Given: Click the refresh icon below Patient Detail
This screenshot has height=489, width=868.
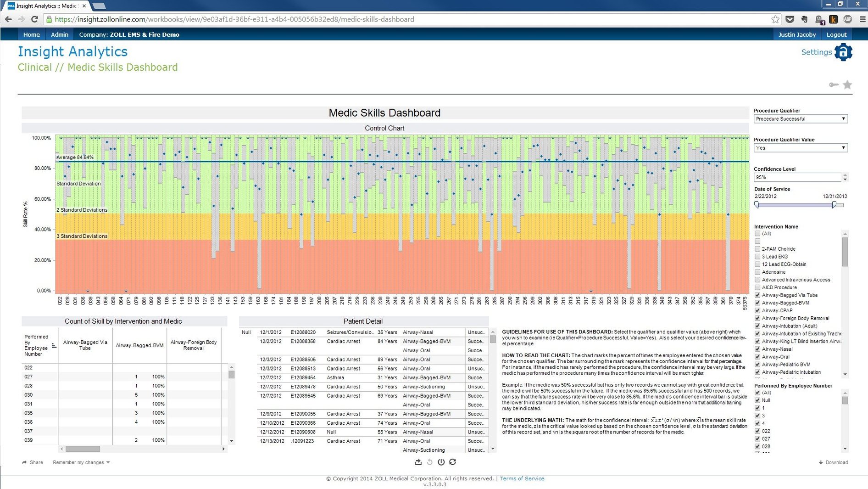Looking at the screenshot, I should coord(453,462).
